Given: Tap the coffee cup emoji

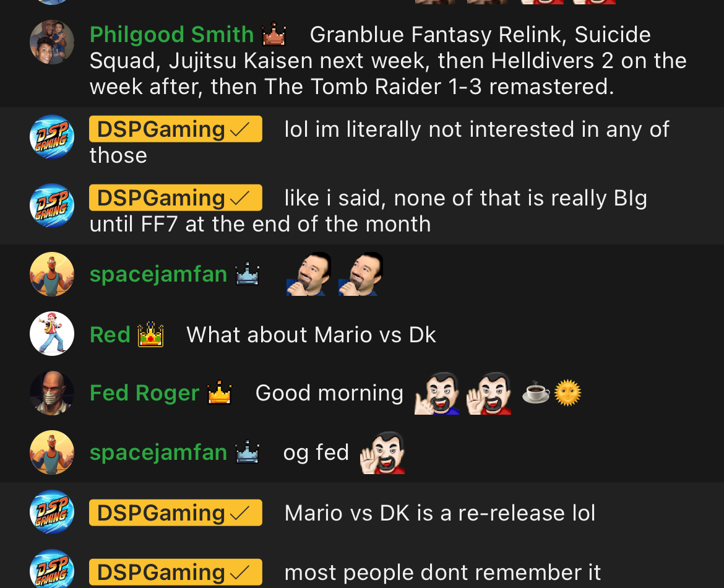Looking at the screenshot, I should [x=536, y=392].
